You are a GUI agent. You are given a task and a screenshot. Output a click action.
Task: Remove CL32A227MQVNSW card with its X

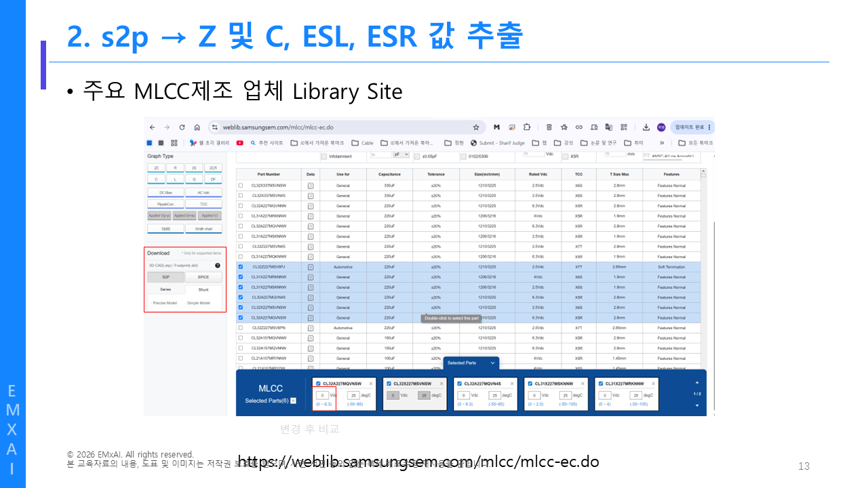(371, 384)
